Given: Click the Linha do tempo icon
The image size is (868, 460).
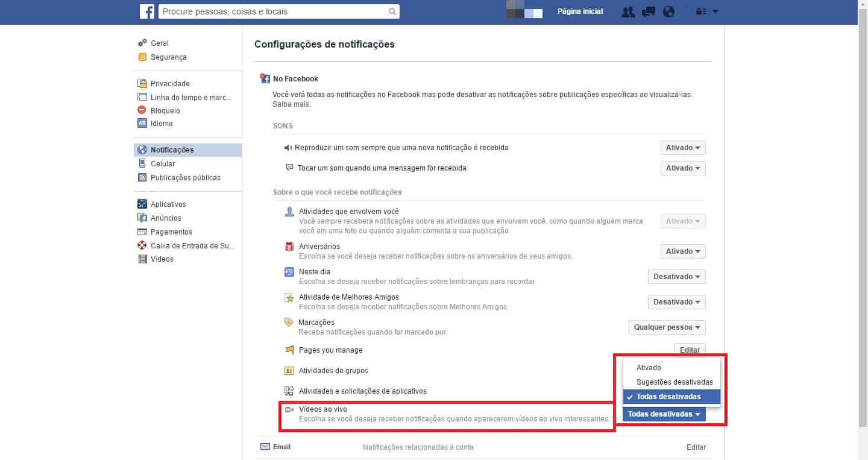Looking at the screenshot, I should tap(142, 97).
